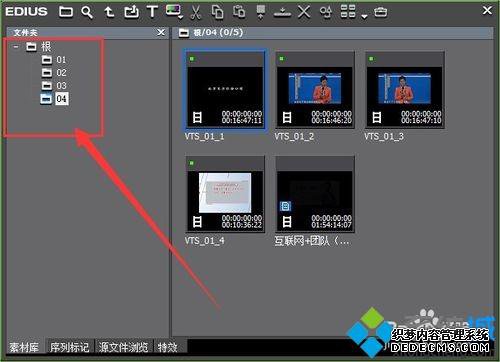500x362 pixels.
Task: Collapse the root folder tree node
Action: click(16, 47)
